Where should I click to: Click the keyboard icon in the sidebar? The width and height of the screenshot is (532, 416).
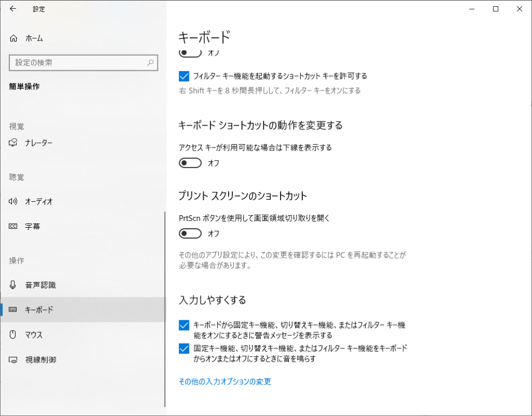point(13,309)
